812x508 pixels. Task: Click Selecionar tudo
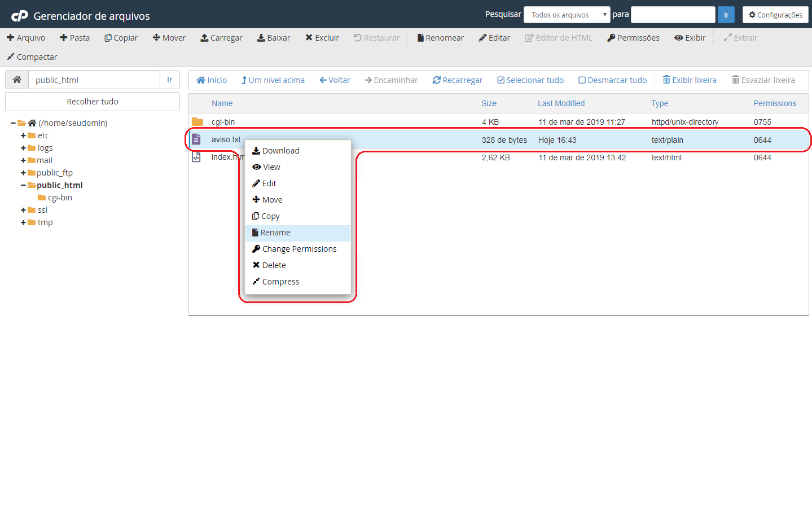pyautogui.click(x=530, y=80)
